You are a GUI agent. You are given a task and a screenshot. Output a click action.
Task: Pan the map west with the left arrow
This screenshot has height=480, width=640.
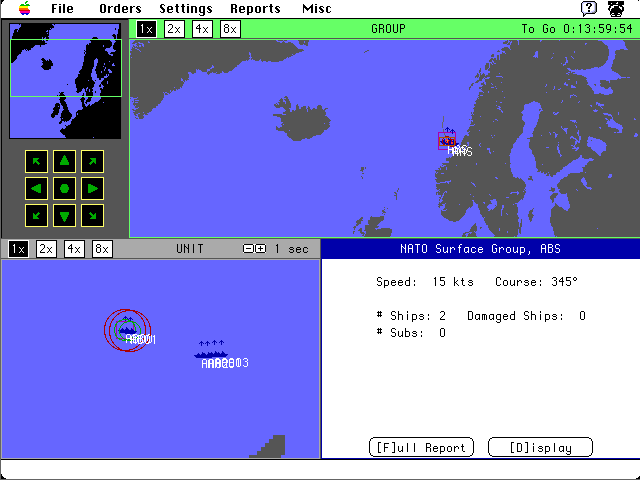36,188
